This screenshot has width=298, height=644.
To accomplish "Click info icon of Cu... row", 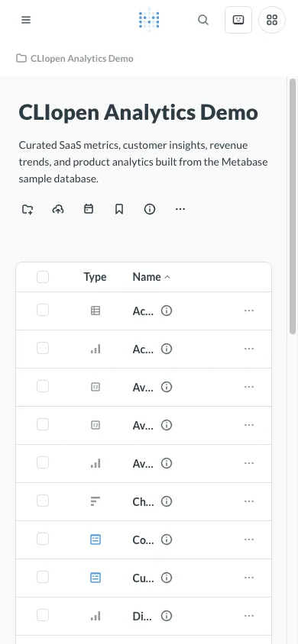I will tap(167, 578).
